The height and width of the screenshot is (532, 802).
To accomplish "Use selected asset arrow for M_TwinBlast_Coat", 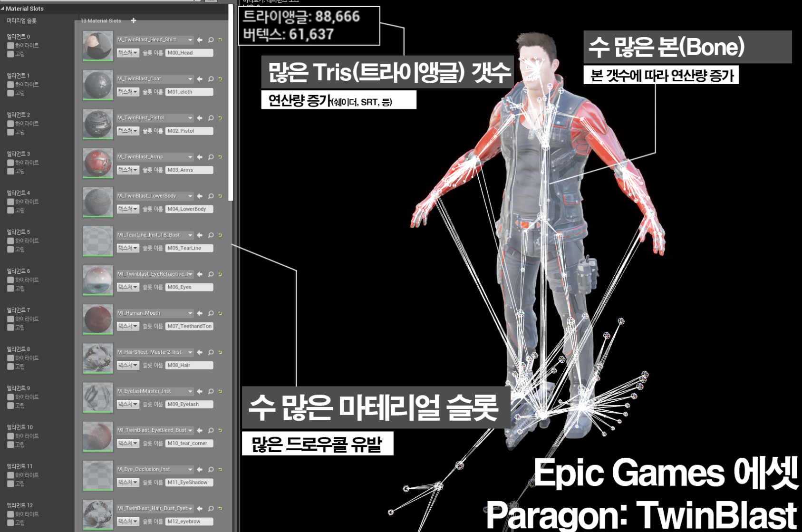I will tap(200, 79).
